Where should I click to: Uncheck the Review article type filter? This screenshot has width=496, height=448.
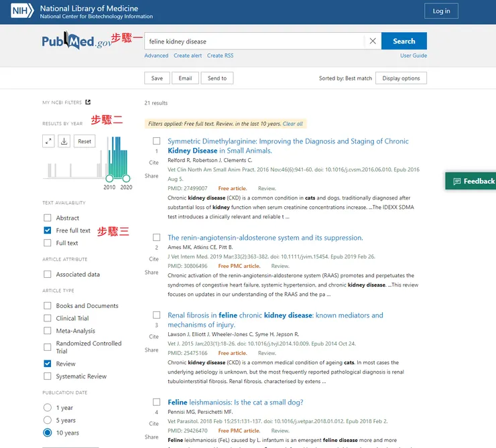pyautogui.click(x=48, y=364)
